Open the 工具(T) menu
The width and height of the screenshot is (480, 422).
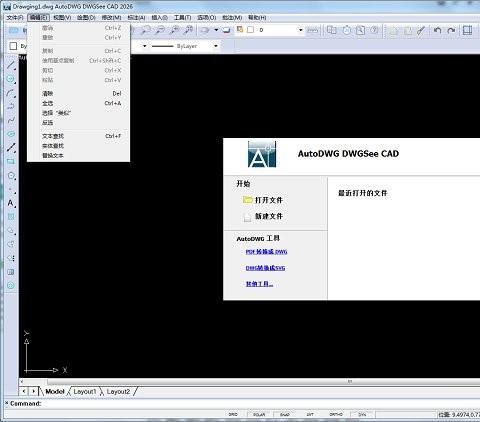coord(182,17)
